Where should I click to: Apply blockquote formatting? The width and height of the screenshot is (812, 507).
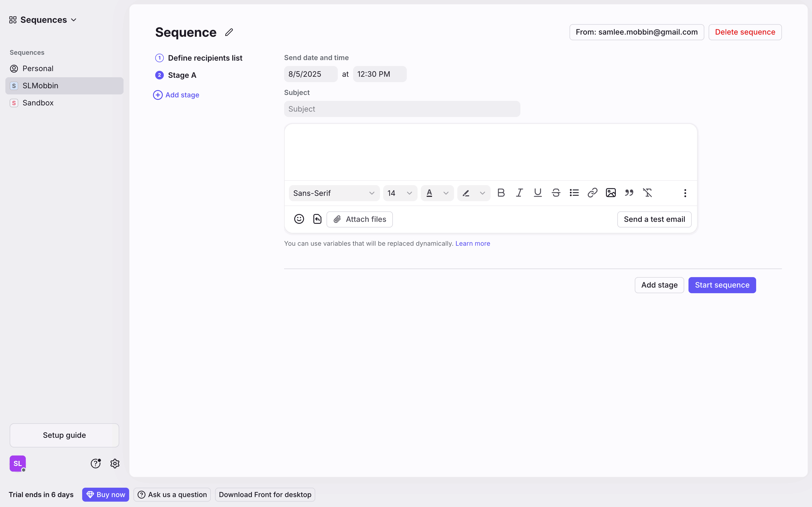[629, 193]
